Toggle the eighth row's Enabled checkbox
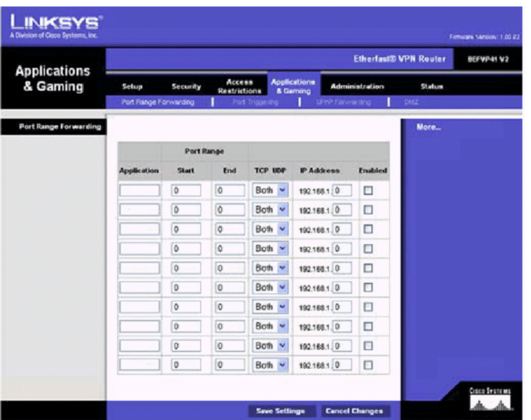Image resolution: width=531 pixels, height=420 pixels. [x=368, y=326]
